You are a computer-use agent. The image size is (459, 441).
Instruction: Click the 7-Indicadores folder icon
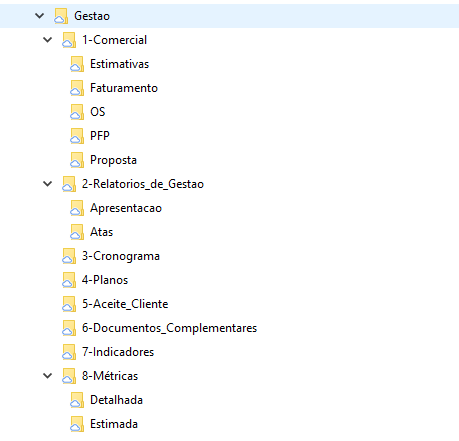pyautogui.click(x=69, y=352)
